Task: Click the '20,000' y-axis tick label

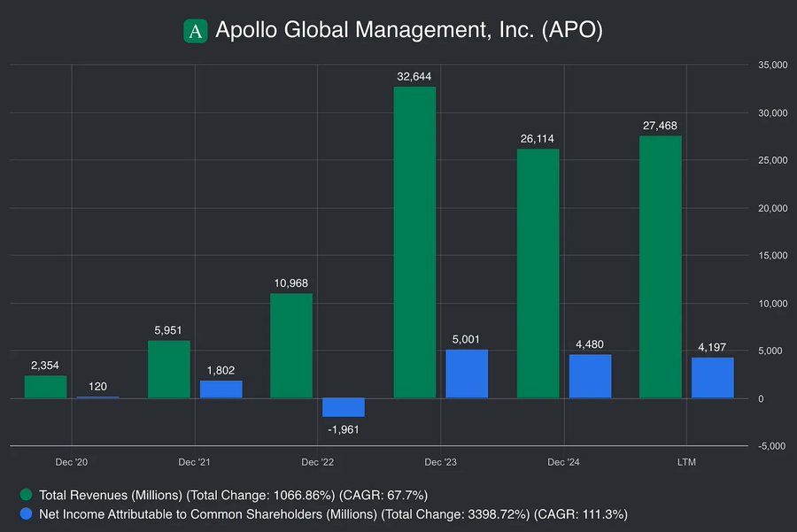Action: point(772,208)
